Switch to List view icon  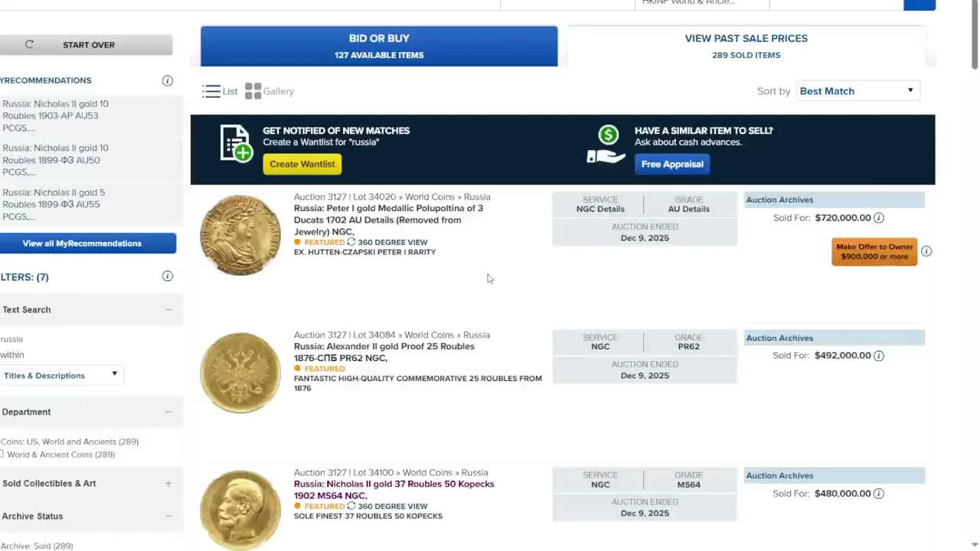coord(211,91)
